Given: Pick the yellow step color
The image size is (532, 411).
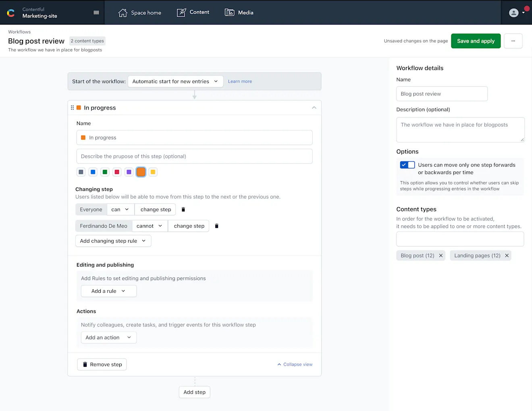Looking at the screenshot, I should pos(153,172).
